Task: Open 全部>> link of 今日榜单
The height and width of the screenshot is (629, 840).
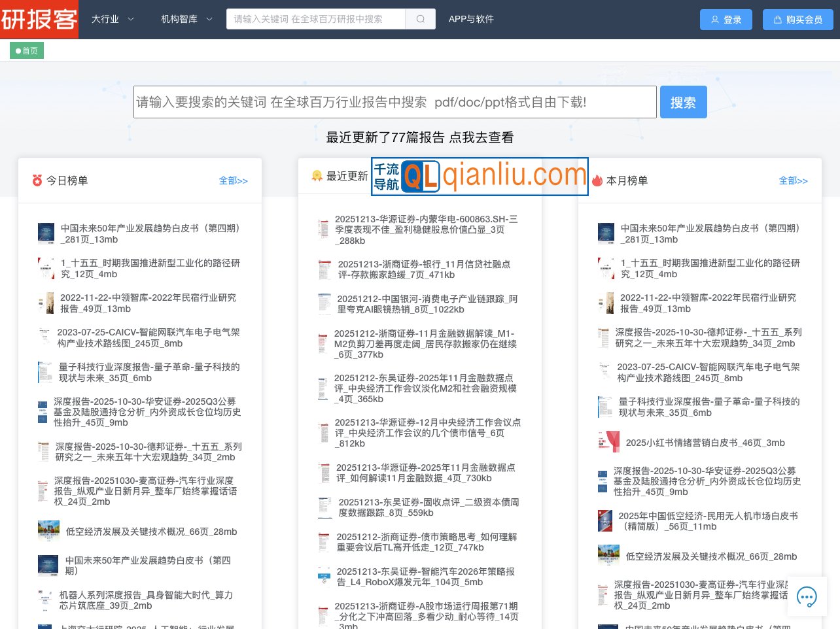Action: 233,180
